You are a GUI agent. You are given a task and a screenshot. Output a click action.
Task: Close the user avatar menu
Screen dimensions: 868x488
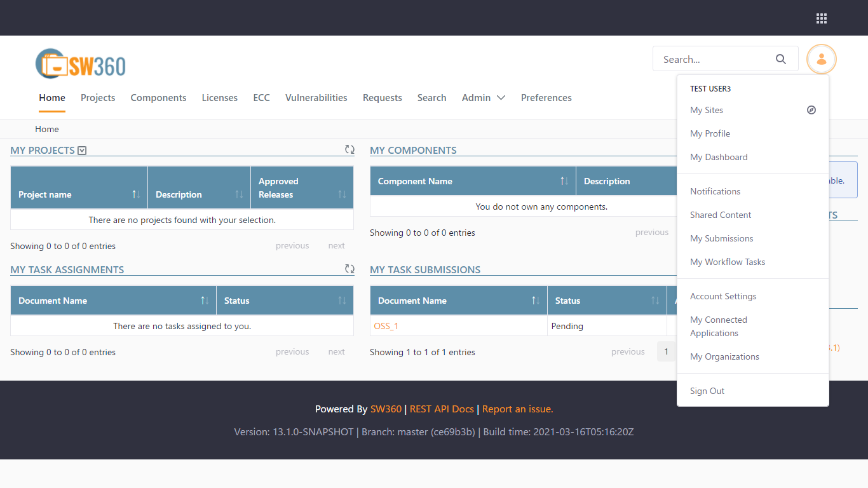pos(822,59)
